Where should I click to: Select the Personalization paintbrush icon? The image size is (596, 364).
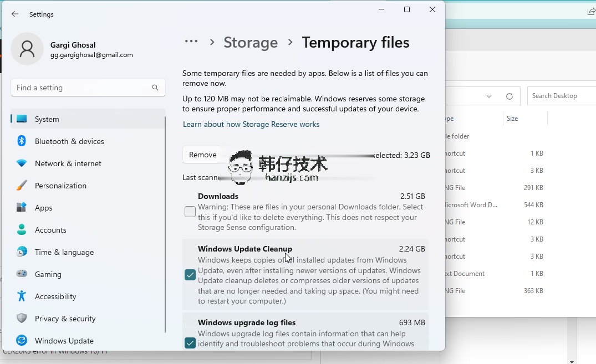pyautogui.click(x=22, y=186)
